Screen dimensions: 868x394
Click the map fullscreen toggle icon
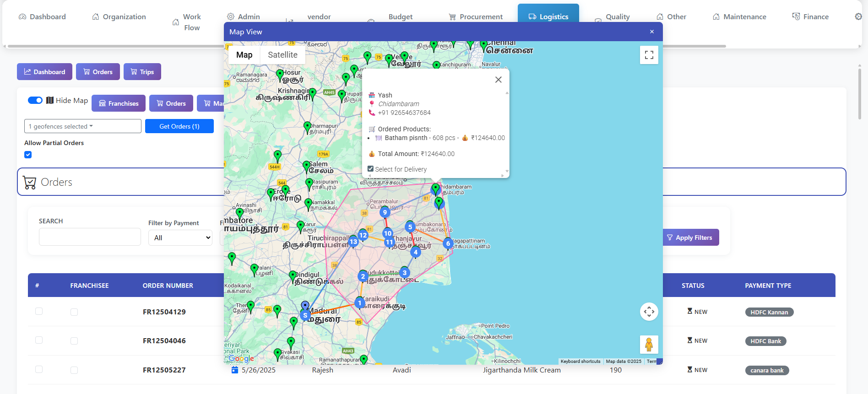[649, 55]
